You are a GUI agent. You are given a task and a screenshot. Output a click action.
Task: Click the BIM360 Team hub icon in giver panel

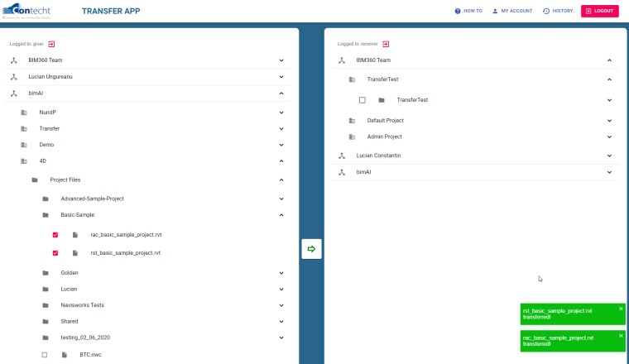coord(14,60)
